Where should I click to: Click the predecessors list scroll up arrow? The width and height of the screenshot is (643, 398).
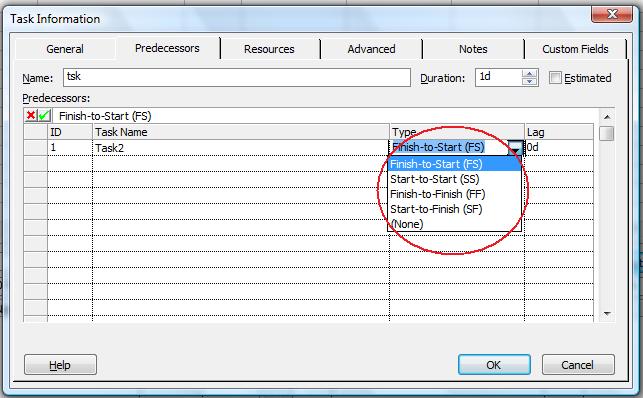coord(607,117)
